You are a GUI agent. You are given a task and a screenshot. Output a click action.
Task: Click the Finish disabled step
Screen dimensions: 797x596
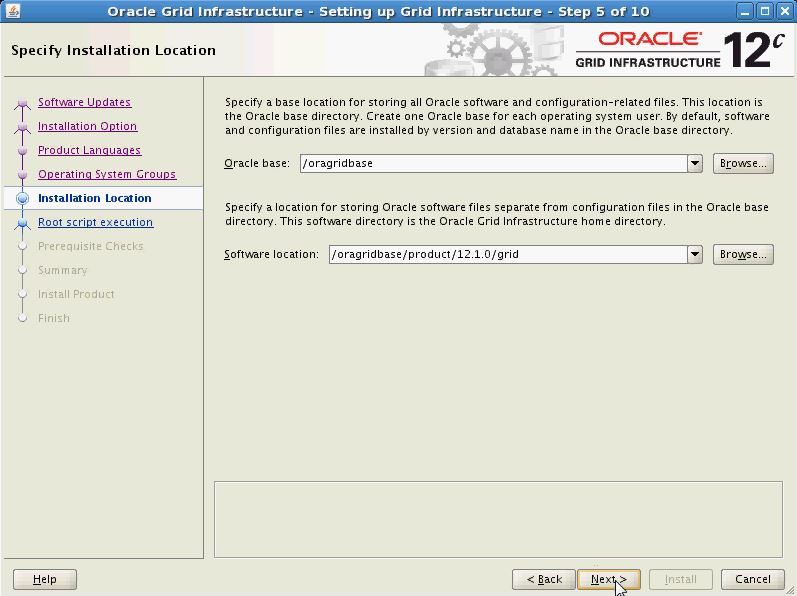pos(54,318)
